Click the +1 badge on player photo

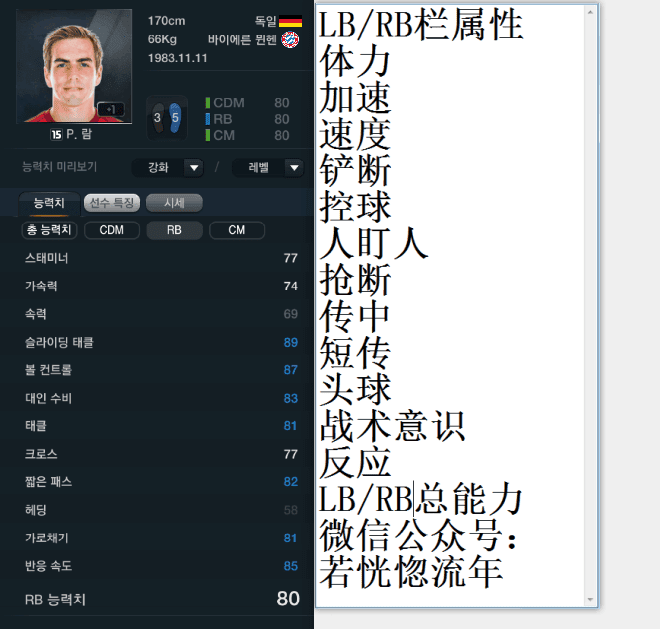(x=111, y=109)
